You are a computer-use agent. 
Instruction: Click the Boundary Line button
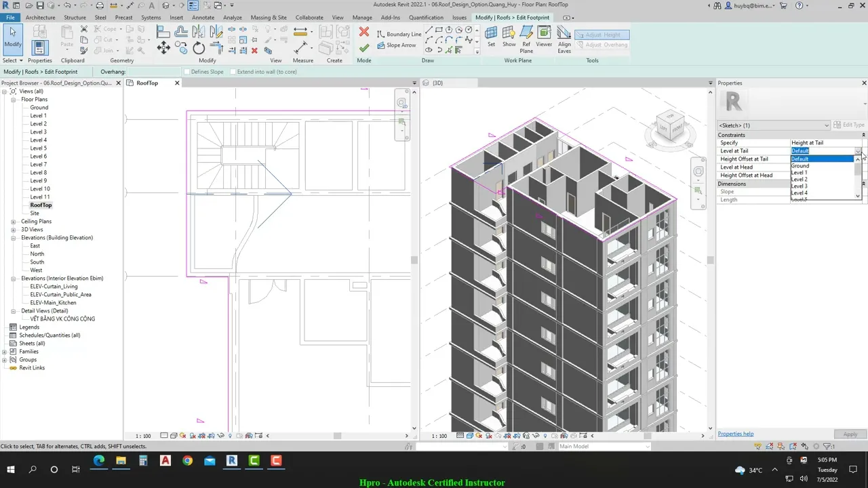coord(399,34)
